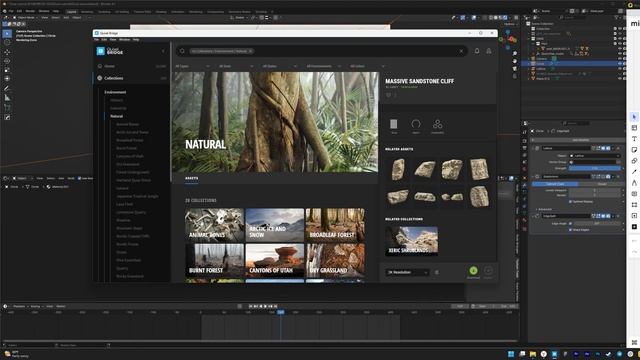Open Render menu in Blender menu bar

tap(30, 11)
